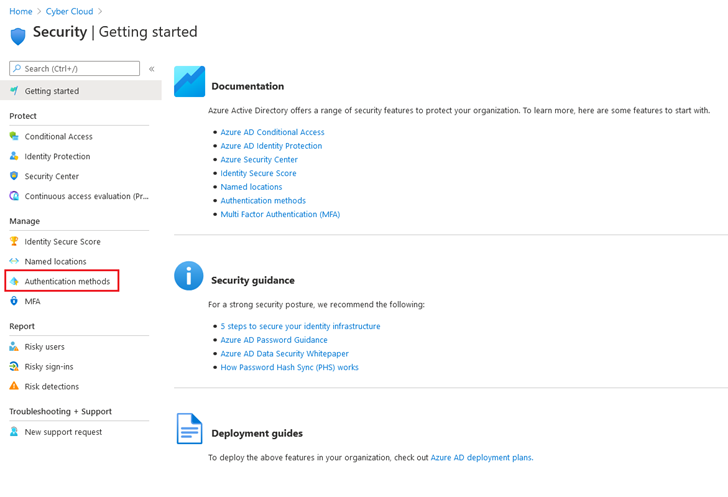Click the MFA lock icon
This screenshot has height=497, width=728.
click(14, 301)
